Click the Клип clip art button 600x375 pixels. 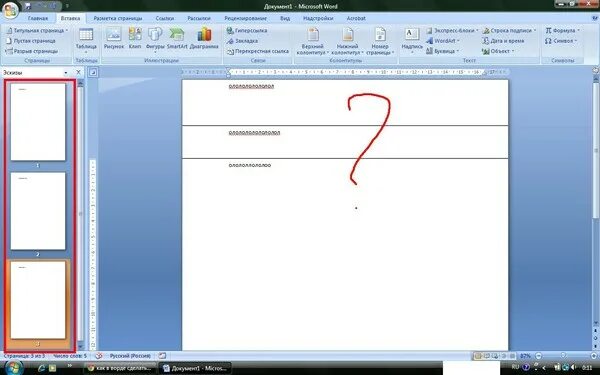pos(135,38)
